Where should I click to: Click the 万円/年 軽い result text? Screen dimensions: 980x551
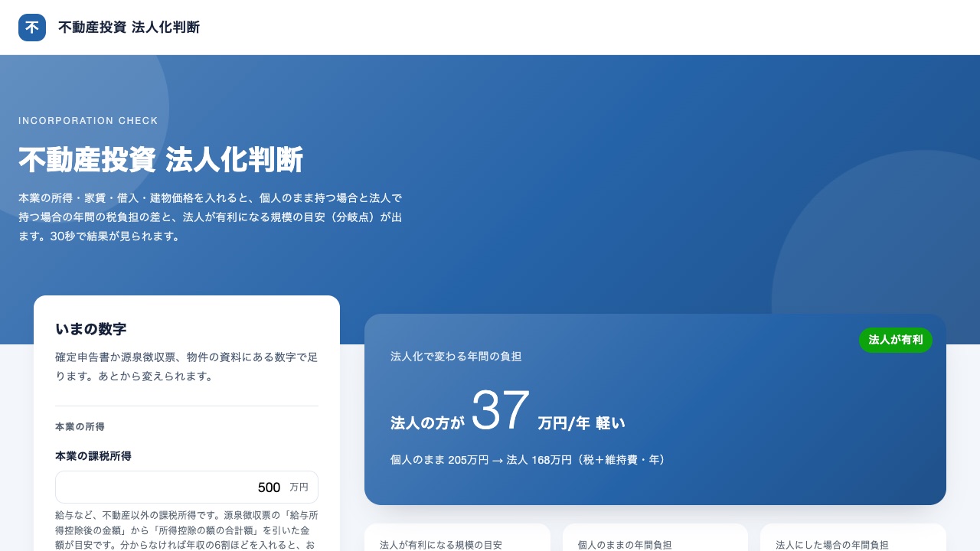582,423
